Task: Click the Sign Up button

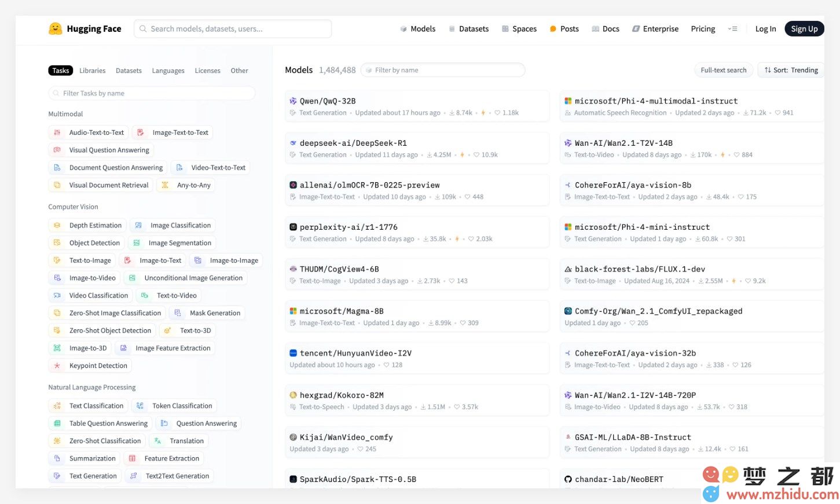Action: pos(804,29)
